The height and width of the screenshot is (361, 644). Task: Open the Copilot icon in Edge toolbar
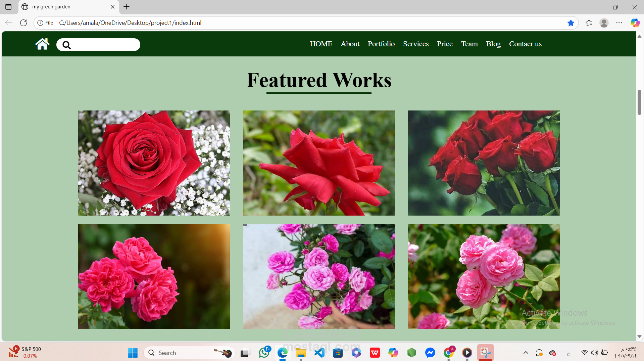coord(635,23)
